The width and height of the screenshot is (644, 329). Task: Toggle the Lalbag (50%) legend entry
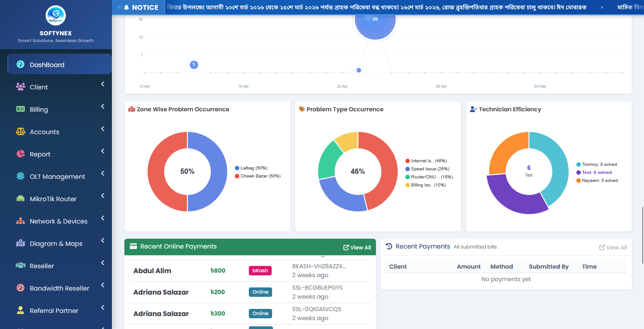tap(251, 168)
